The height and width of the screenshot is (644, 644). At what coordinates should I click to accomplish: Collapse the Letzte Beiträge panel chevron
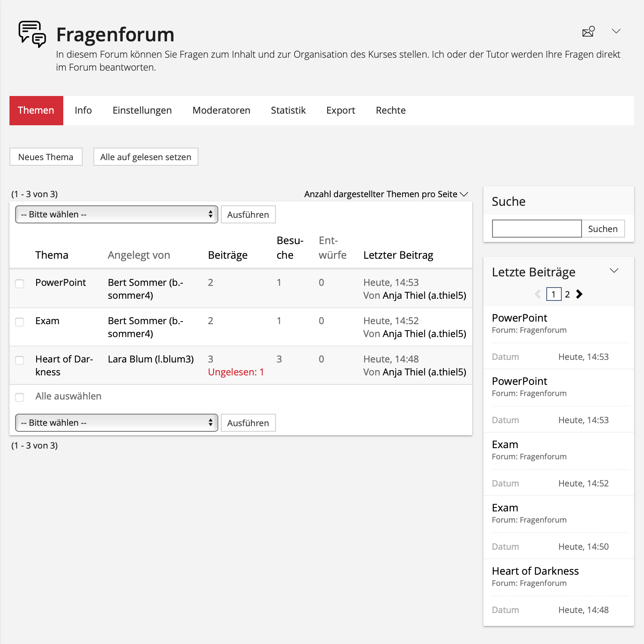coord(614,271)
